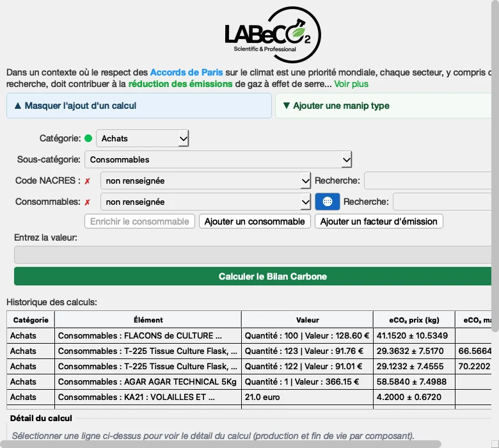This screenshot has width=499, height=448.
Task: Click the 58.5840 ± 7.4988 cell
Action: tap(414, 381)
